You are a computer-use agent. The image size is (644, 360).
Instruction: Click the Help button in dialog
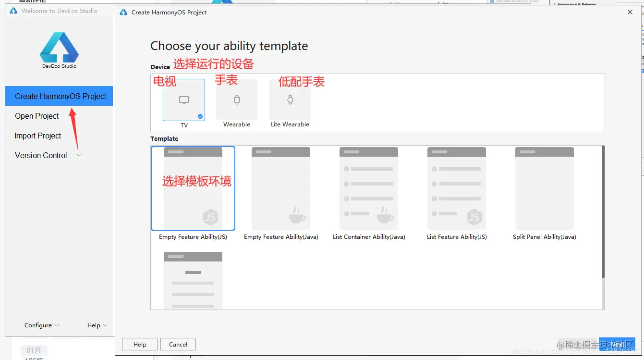140,344
